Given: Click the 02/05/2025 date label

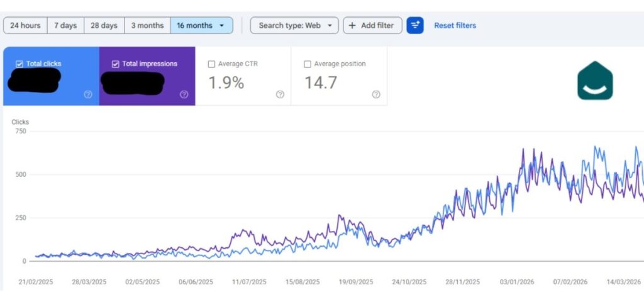Looking at the screenshot, I should [x=143, y=282].
